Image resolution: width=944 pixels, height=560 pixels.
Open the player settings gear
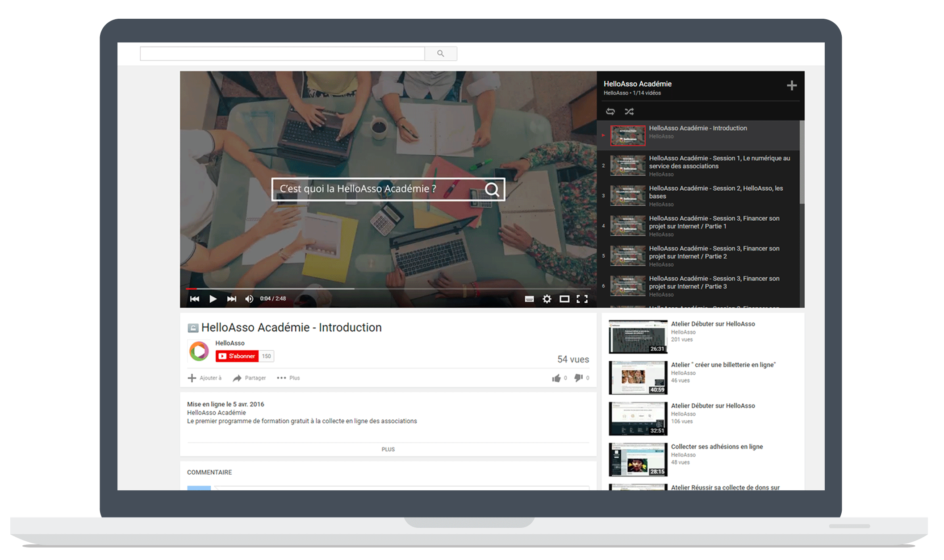pos(547,299)
